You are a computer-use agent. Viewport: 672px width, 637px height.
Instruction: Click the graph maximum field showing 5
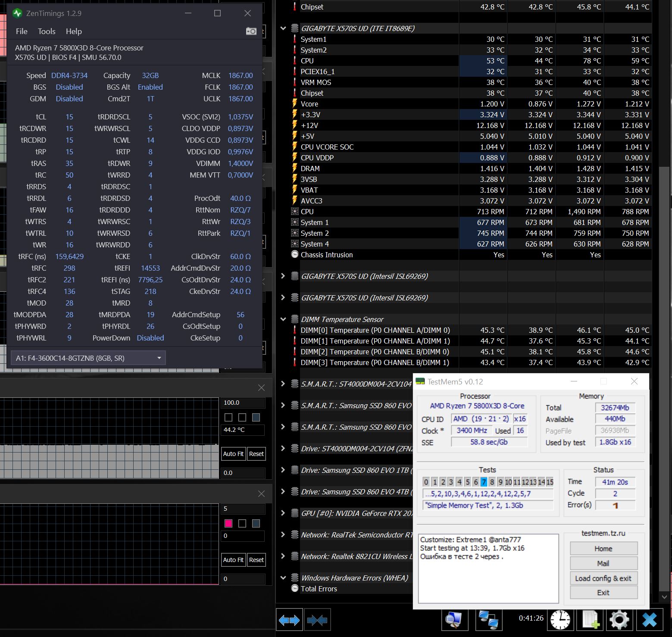pyautogui.click(x=244, y=509)
